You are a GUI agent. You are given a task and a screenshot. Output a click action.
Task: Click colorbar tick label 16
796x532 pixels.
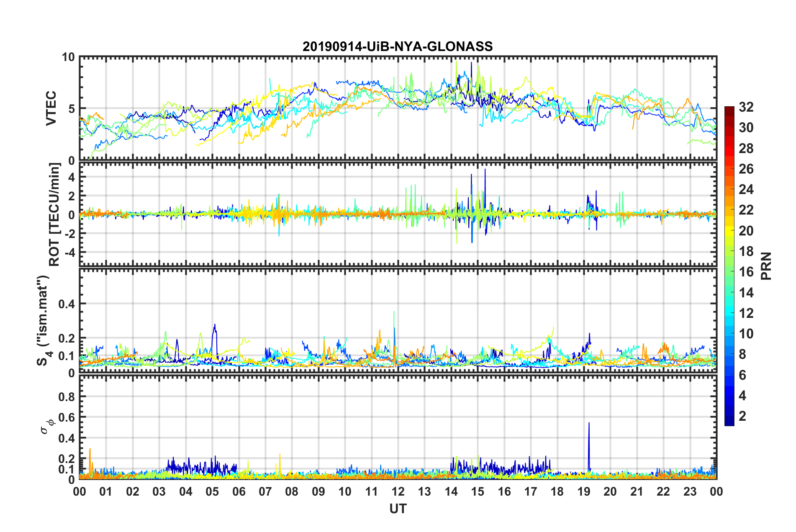click(746, 272)
